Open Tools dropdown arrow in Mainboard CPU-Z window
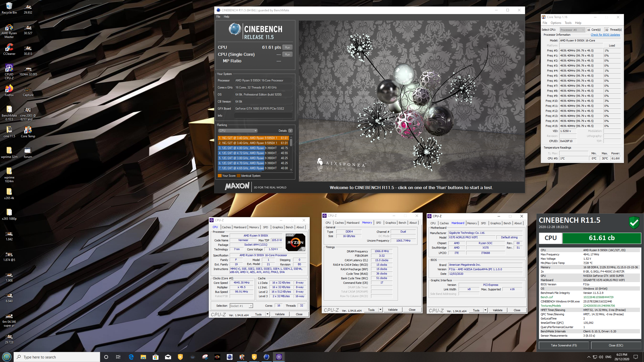The image size is (644, 362). tap(485, 310)
